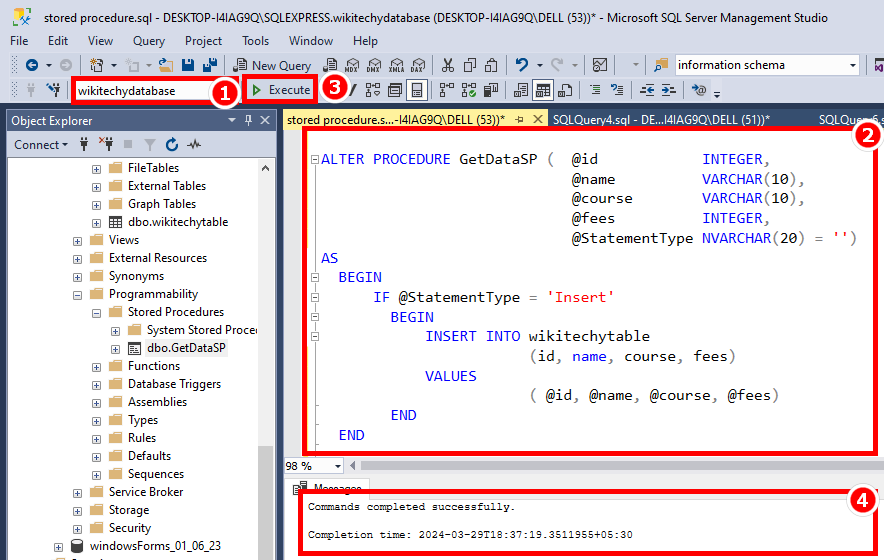Select dbo.wikitechytable in Object Explorer
This screenshot has height=560, width=884.
click(177, 222)
